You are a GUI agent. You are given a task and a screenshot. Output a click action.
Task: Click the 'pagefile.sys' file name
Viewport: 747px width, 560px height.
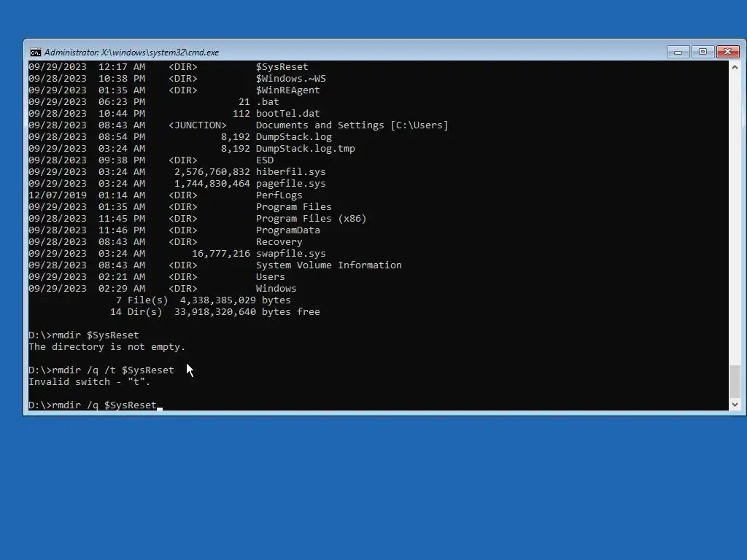click(290, 184)
